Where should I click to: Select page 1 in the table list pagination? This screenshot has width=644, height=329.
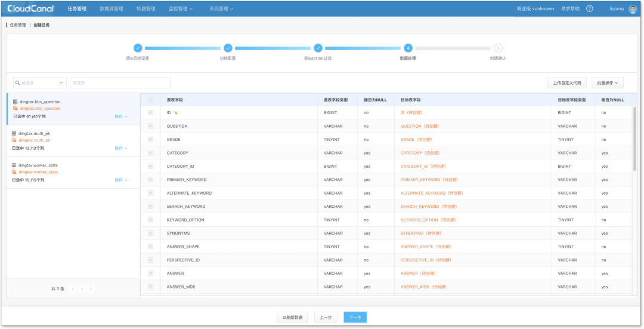82,289
